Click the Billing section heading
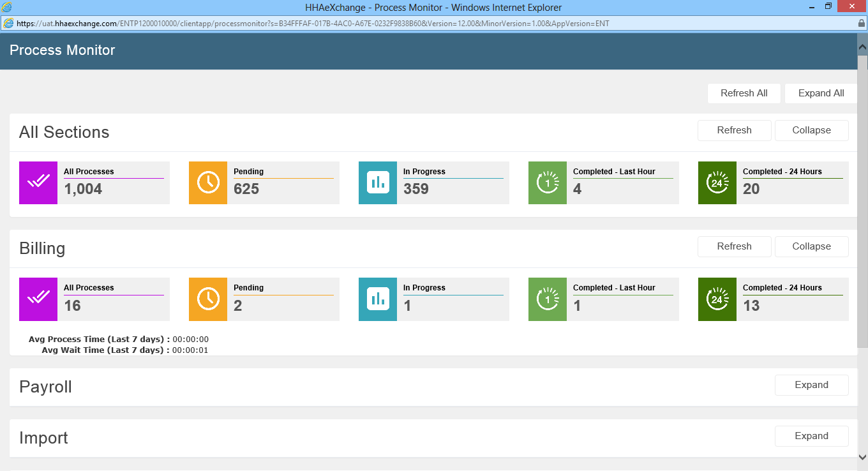 [x=42, y=248]
